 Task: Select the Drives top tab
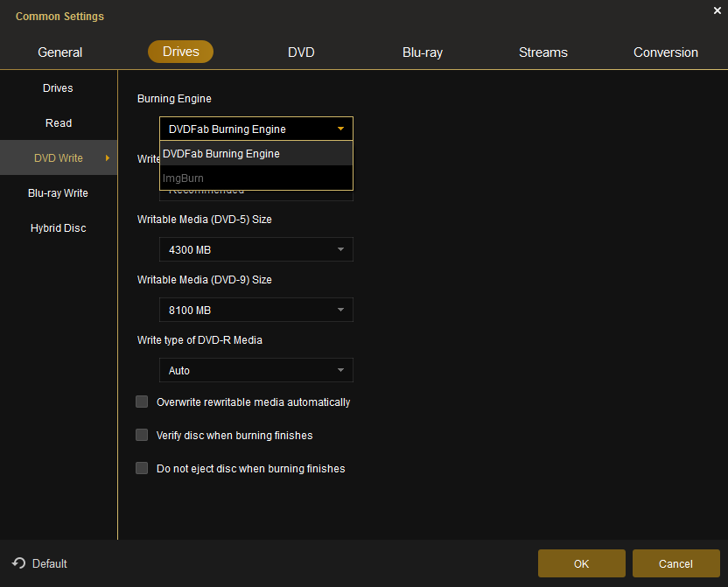tap(180, 52)
